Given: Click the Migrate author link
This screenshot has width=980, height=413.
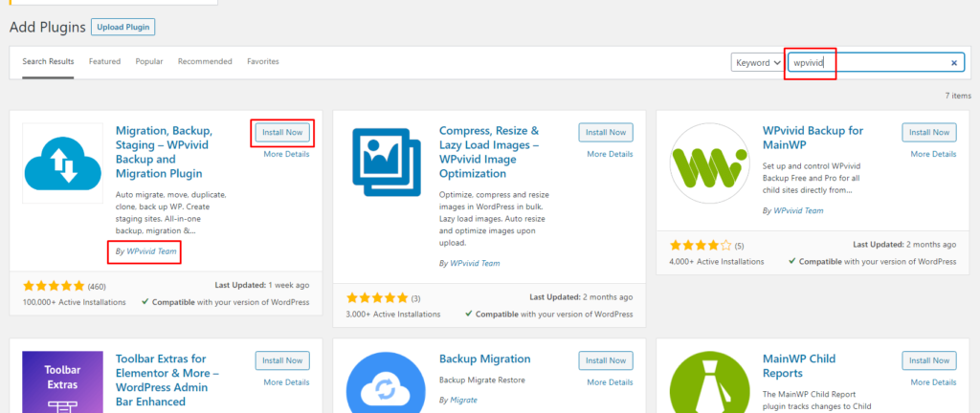Looking at the screenshot, I should [x=464, y=400].
